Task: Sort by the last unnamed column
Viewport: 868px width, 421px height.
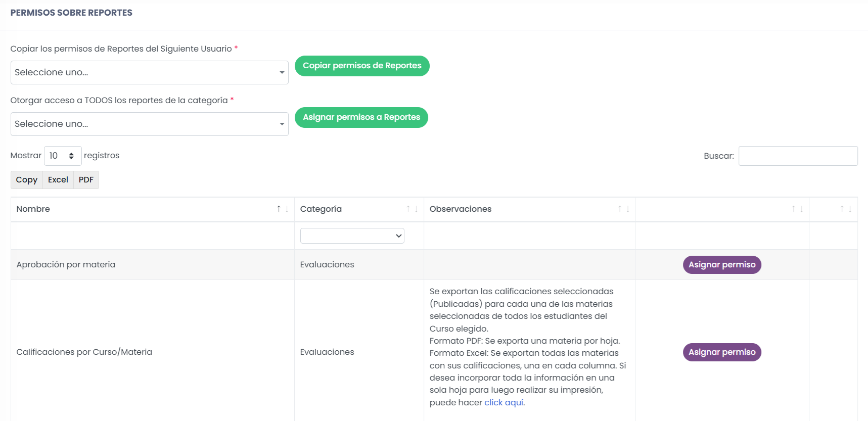Action: tap(833, 209)
